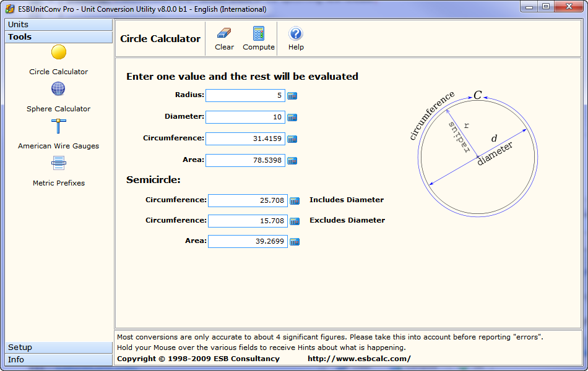
Task: Open the Circle Calculator tool icon
Action: [59, 52]
